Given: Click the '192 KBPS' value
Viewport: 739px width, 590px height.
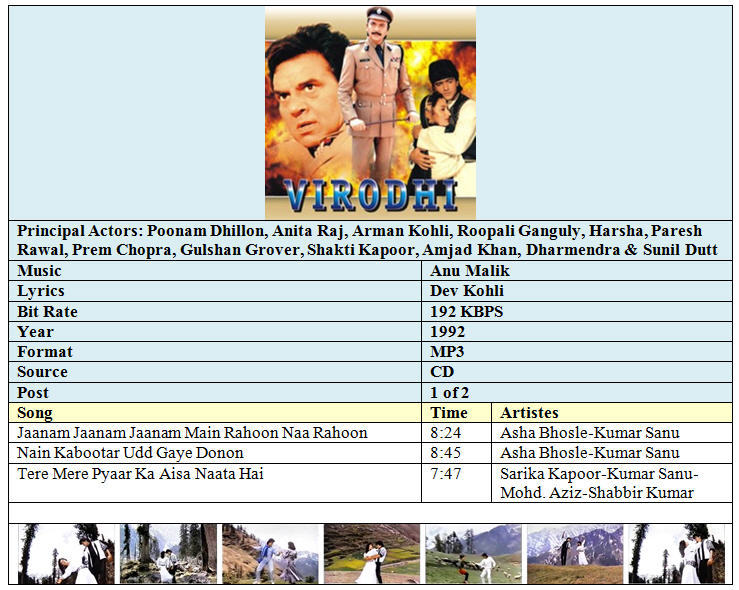Looking at the screenshot, I should tap(466, 312).
